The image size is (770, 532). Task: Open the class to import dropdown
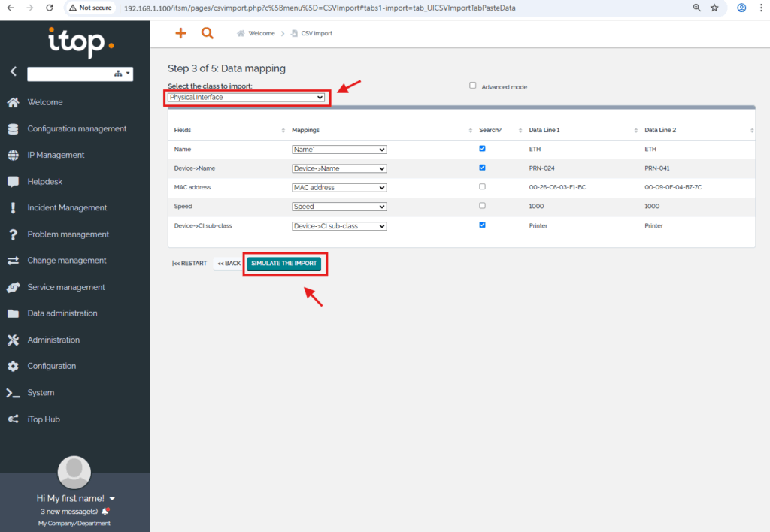pos(247,98)
